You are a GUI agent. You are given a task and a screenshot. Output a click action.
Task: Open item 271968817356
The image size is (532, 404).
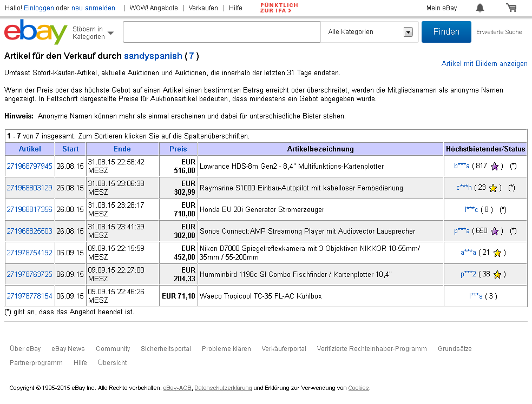tap(30, 209)
